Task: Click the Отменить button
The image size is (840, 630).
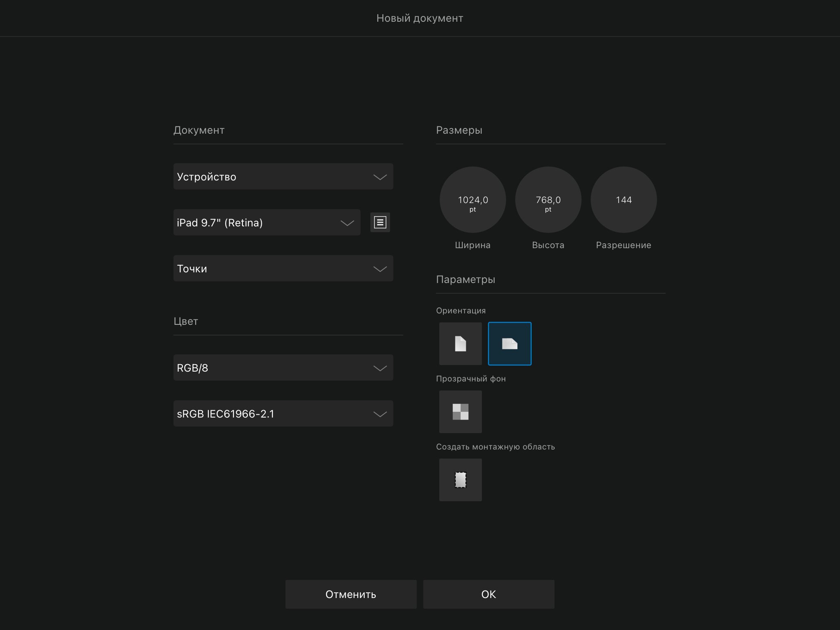Action: (x=351, y=594)
